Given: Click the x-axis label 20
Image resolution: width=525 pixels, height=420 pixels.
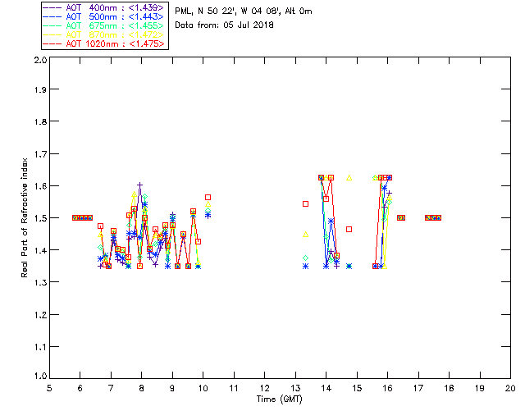Looking at the screenshot, I should [x=510, y=388].
